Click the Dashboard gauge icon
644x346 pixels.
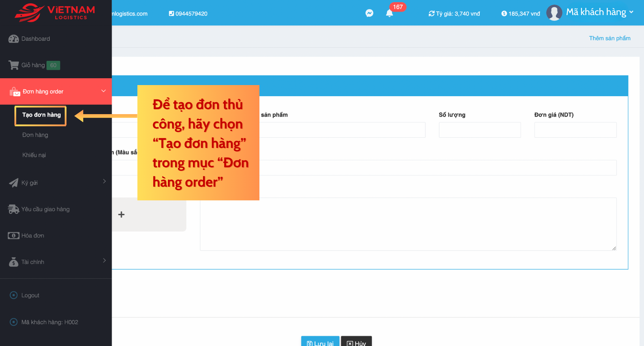14,39
